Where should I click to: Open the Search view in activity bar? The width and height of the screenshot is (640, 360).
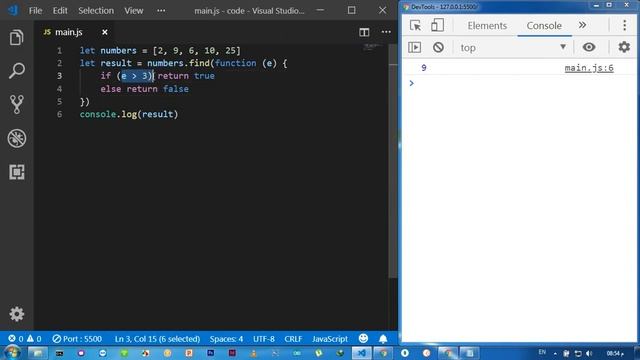(x=16, y=71)
